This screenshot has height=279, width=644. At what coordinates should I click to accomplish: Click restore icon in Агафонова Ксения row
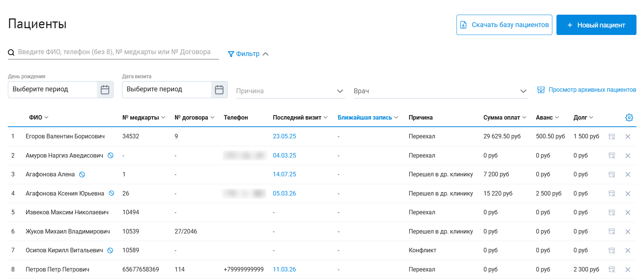click(612, 194)
